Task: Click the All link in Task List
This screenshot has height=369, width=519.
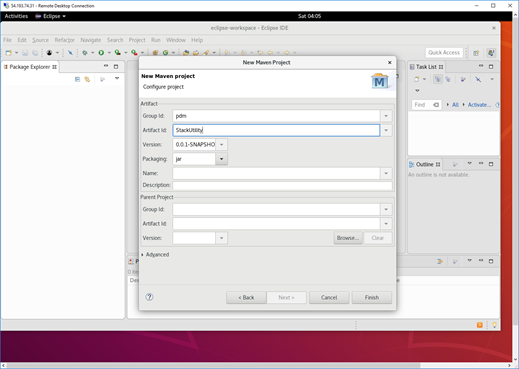Action: pyautogui.click(x=455, y=105)
